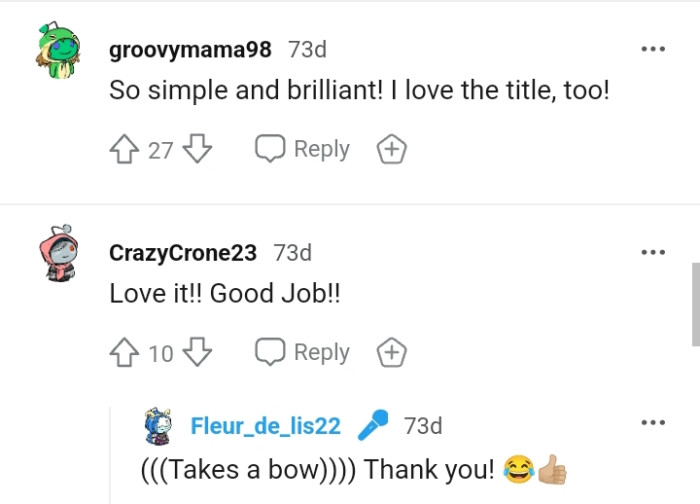Open CrazyCrone23's user profile
Screen dimensions: 700x504
coord(182,253)
